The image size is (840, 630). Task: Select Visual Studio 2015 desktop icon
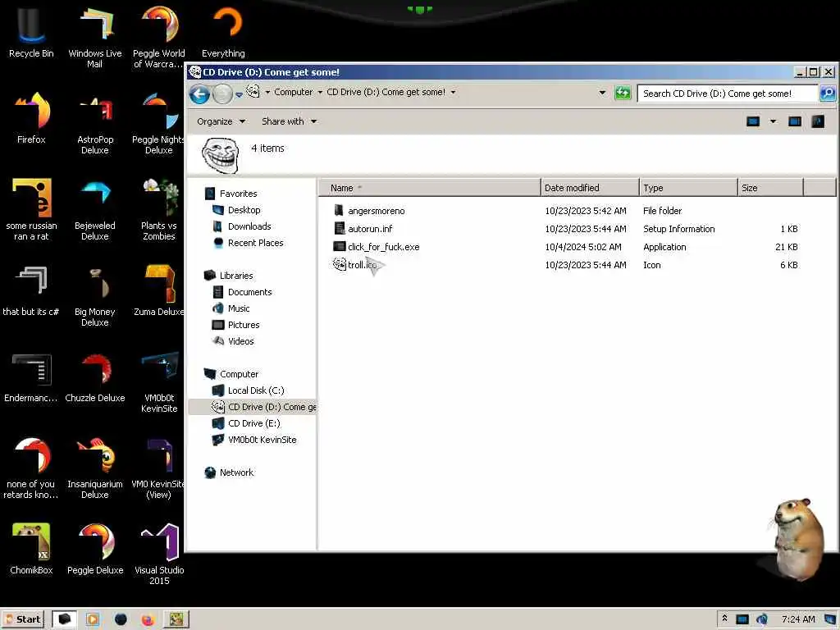click(158, 555)
